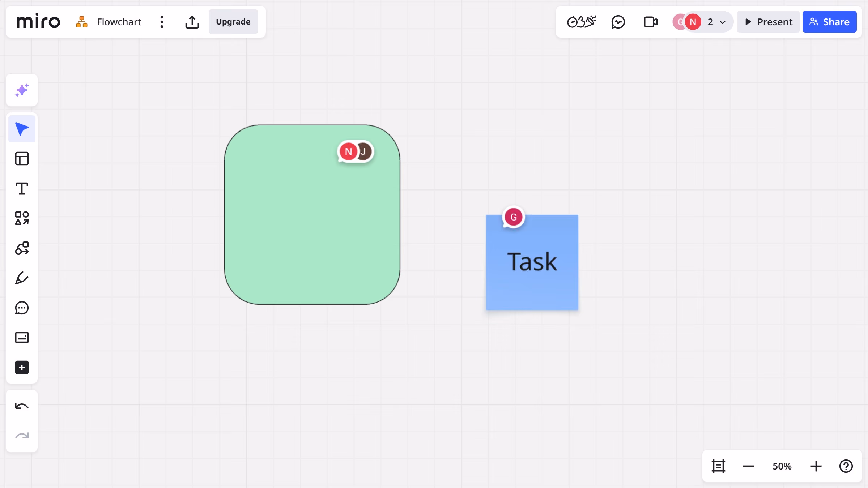Select the Text tool

(x=22, y=188)
